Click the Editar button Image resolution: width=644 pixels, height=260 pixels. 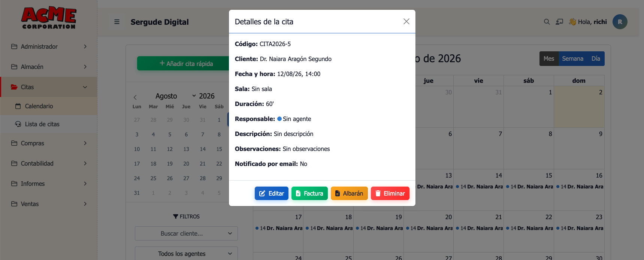point(272,193)
